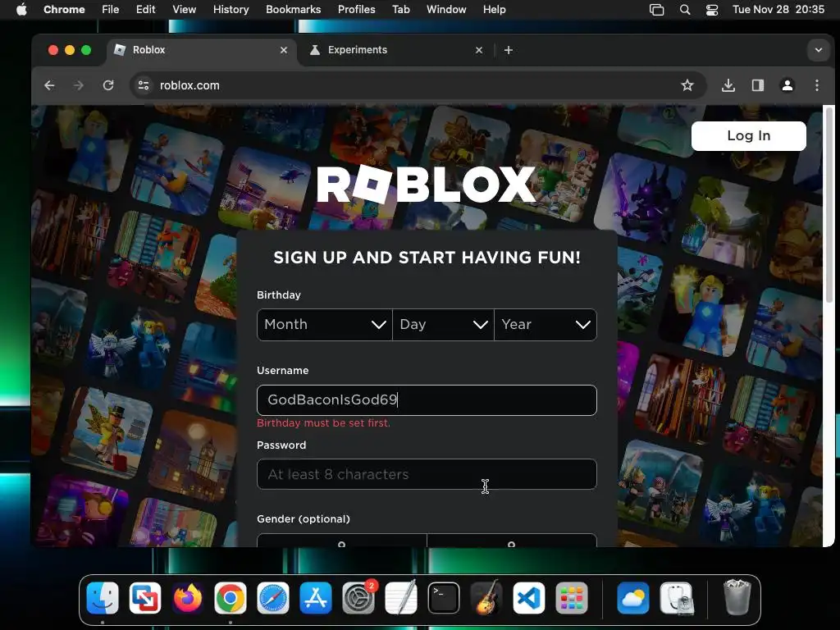Open Finder from the Dock

point(103,598)
